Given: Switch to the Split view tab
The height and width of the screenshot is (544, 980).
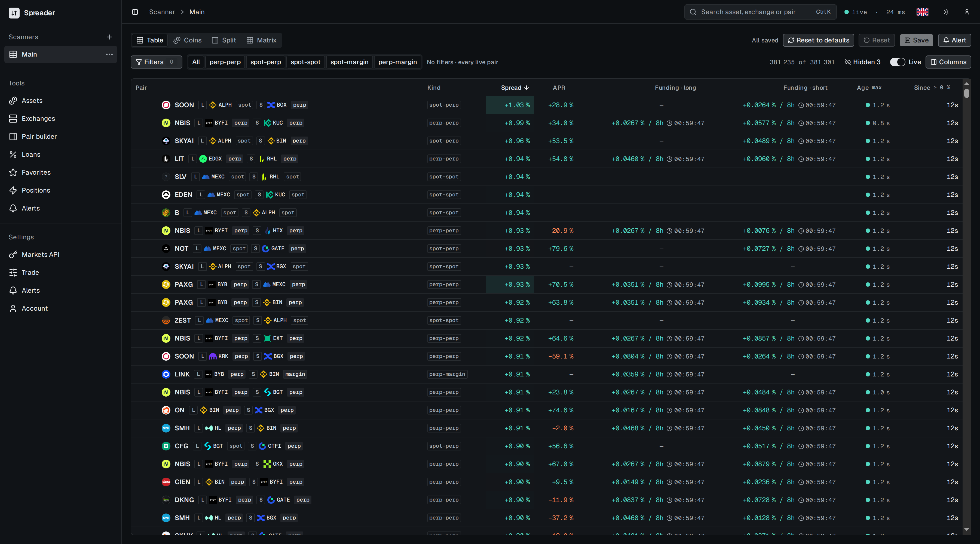Looking at the screenshot, I should pos(224,40).
